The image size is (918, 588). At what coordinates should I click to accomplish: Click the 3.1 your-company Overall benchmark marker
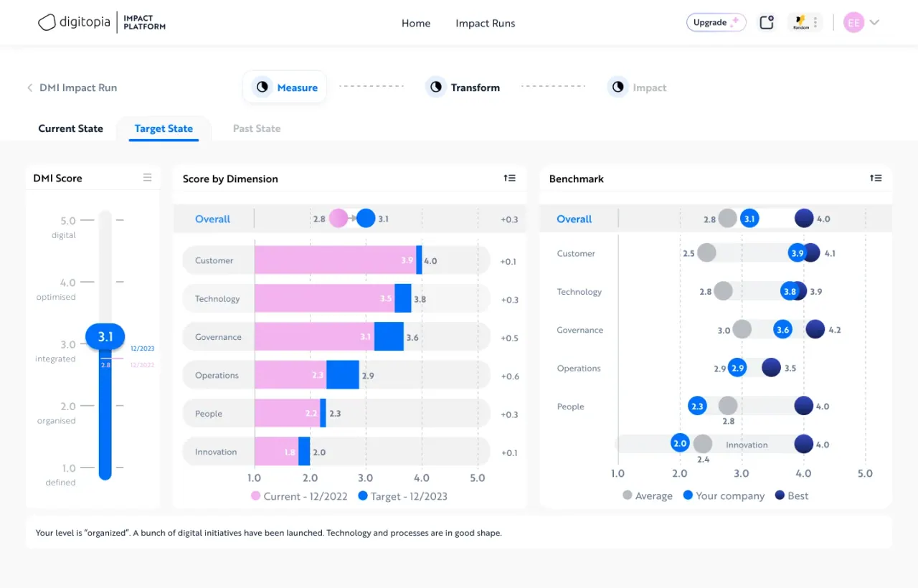[749, 219]
